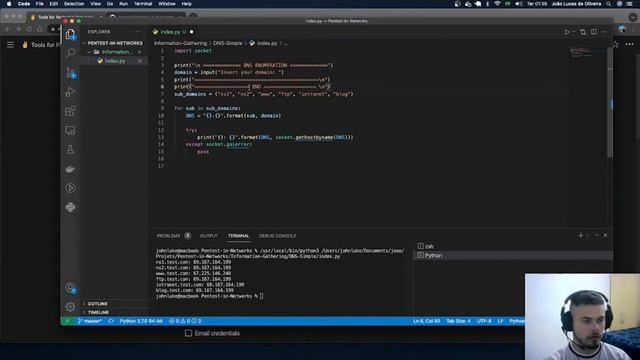Synchronize changes icon in status bar
The width and height of the screenshot is (640, 360).
(111, 321)
